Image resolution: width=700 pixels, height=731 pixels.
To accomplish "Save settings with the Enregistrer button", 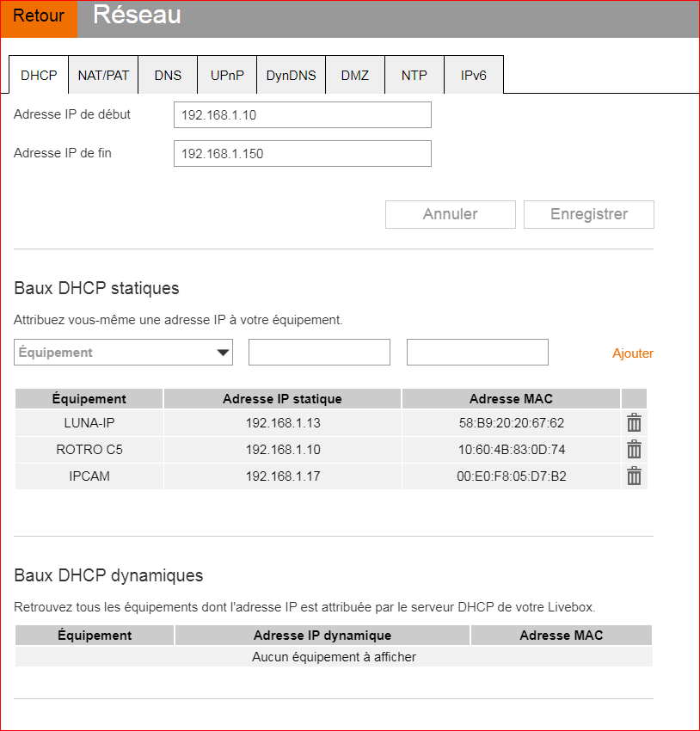I will pos(588,214).
